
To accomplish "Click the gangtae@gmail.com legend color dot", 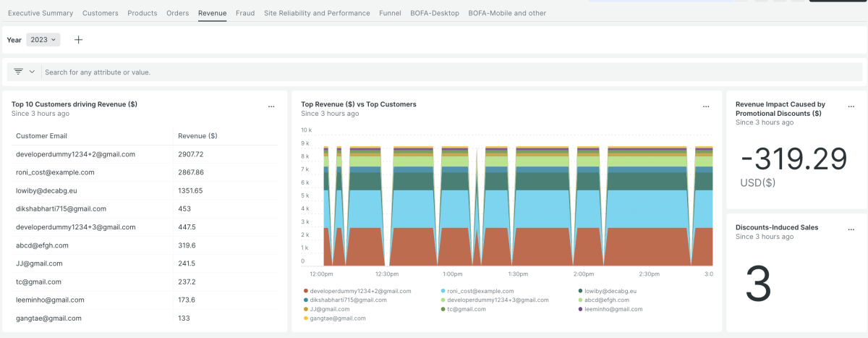I will (306, 318).
